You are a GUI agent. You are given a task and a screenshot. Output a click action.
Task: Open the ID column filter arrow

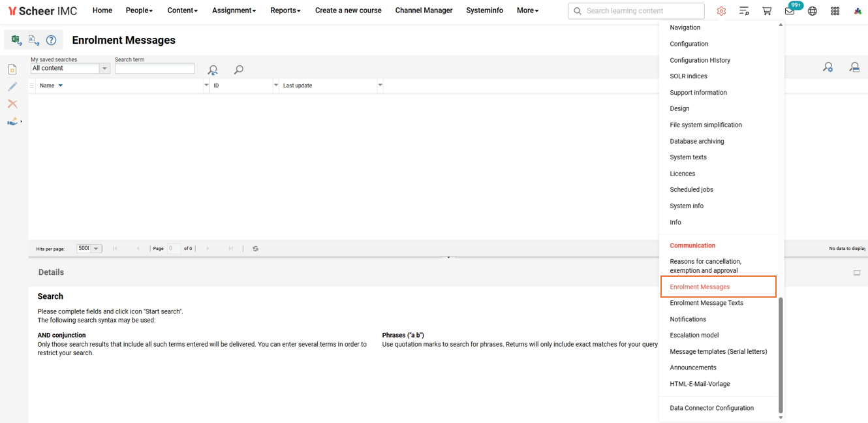point(276,85)
